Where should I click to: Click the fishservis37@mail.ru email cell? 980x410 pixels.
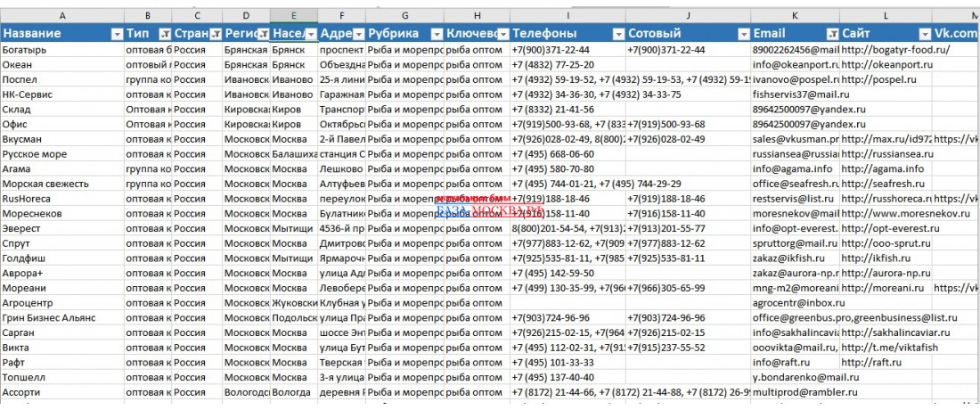pyautogui.click(x=795, y=94)
